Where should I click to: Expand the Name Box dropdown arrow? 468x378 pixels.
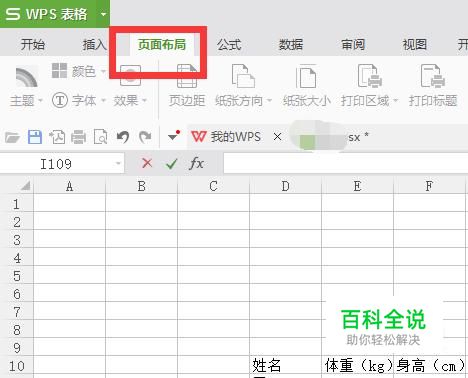coord(118,163)
